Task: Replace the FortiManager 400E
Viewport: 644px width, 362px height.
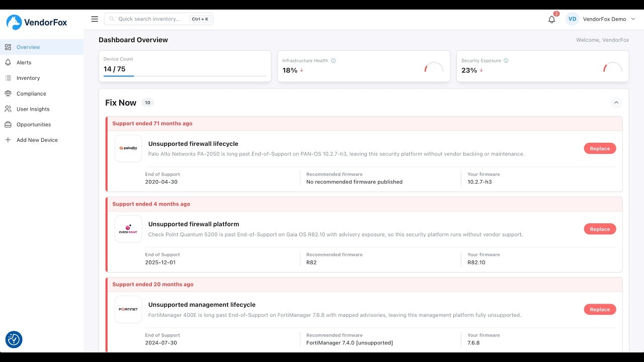Action: [600, 310]
